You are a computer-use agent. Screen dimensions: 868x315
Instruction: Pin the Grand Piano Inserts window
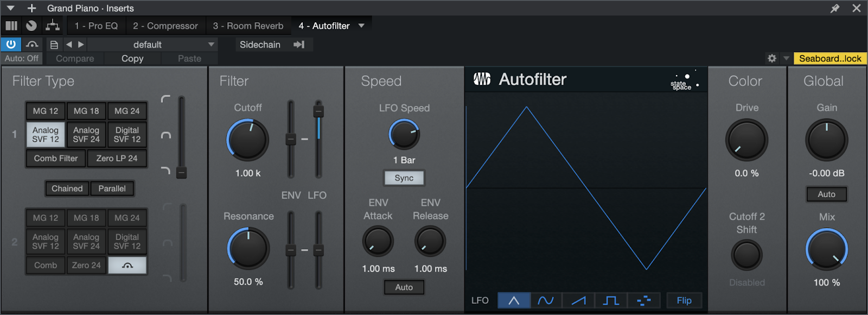pyautogui.click(x=835, y=8)
